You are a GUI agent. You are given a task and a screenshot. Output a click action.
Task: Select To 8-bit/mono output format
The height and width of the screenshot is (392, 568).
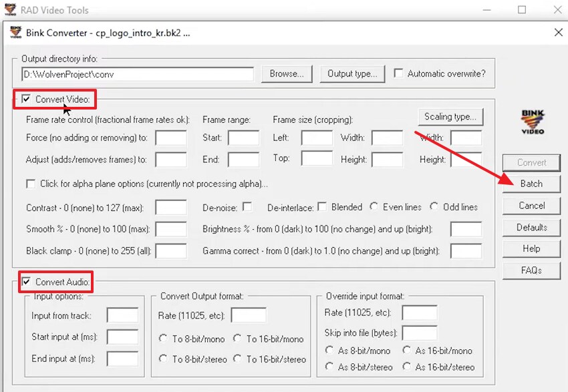tap(163, 339)
